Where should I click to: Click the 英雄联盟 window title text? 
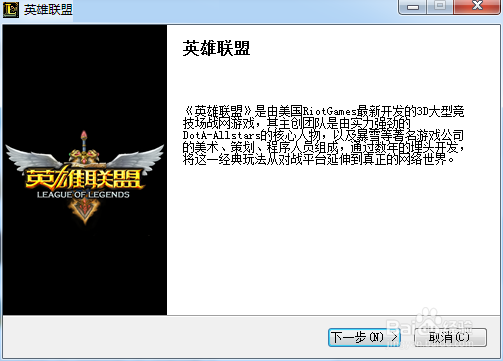click(48, 10)
